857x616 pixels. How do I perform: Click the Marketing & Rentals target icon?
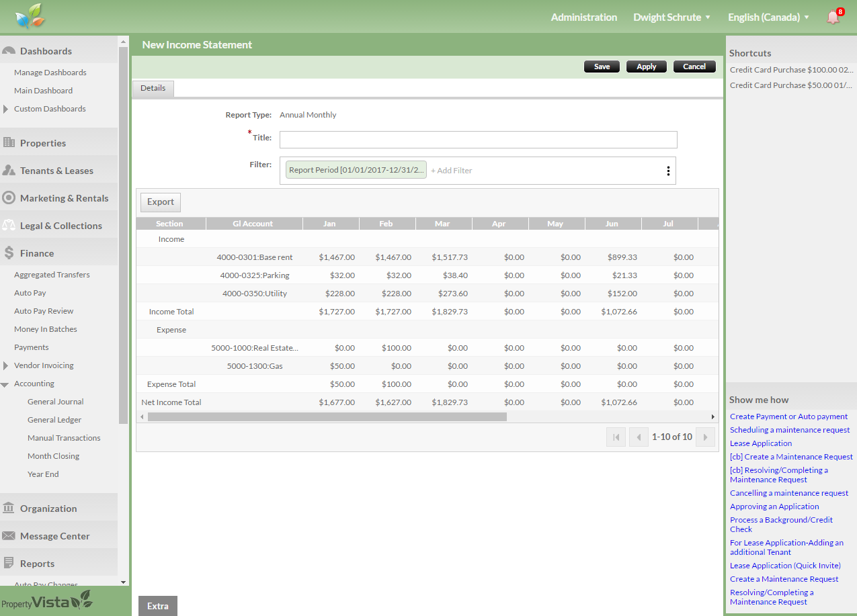9,198
